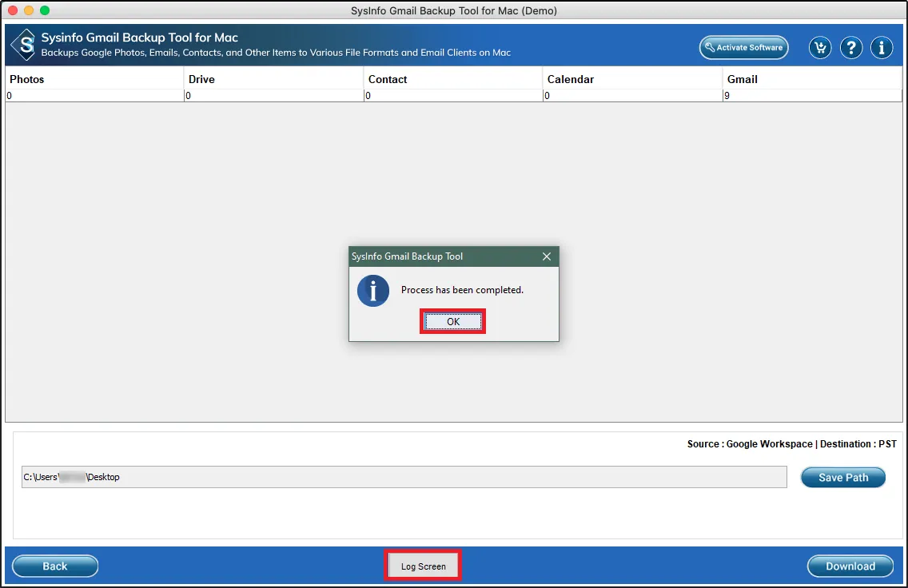This screenshot has height=588, width=908.
Task: Open the help question mark icon
Action: pos(850,47)
